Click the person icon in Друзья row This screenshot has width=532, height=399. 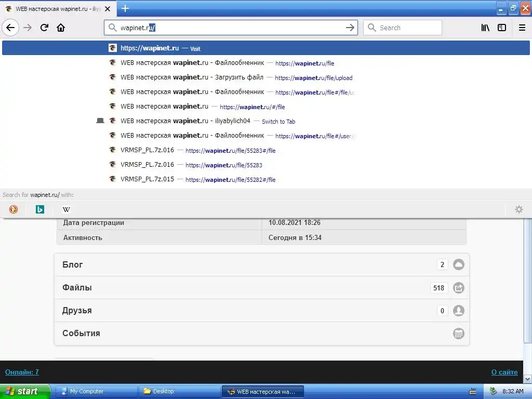click(458, 311)
